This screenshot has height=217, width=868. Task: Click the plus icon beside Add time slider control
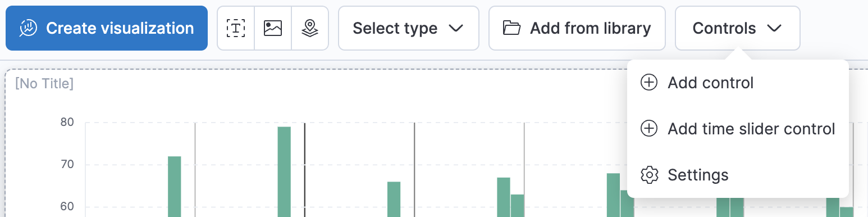pos(649,129)
